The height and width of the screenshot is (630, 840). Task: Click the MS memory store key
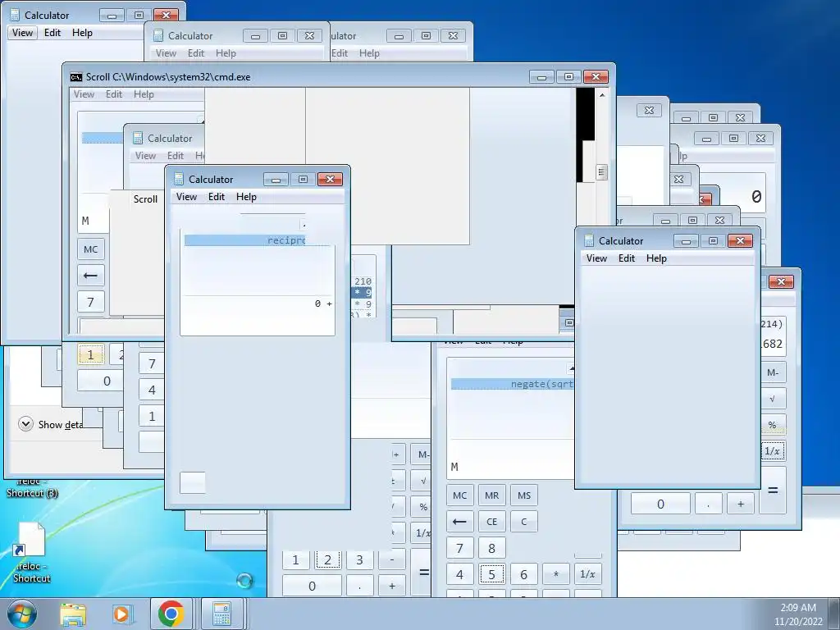point(524,495)
